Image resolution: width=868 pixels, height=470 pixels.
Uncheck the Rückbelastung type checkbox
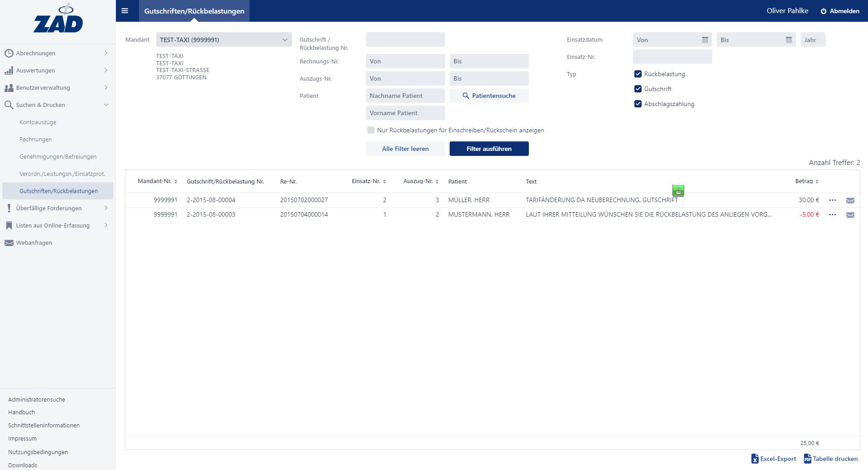(638, 74)
